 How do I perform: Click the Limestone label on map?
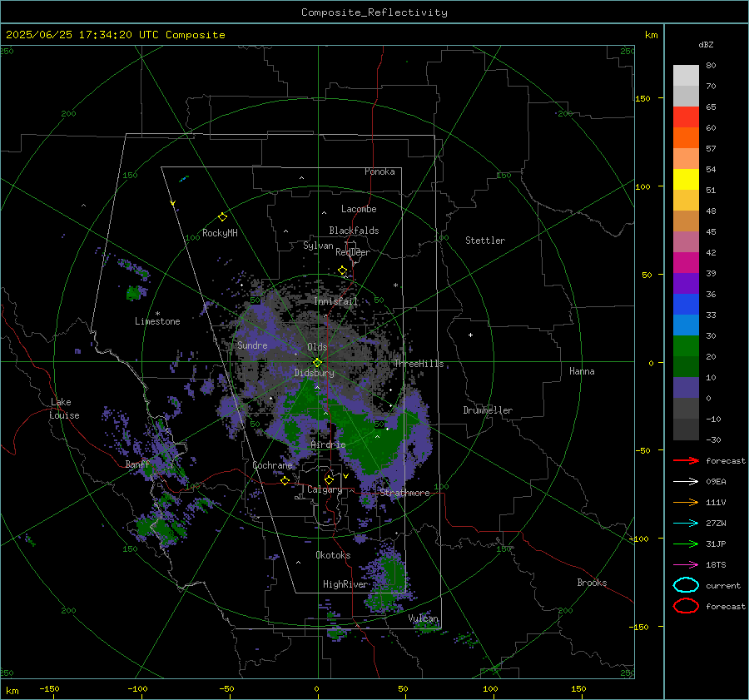click(x=157, y=321)
